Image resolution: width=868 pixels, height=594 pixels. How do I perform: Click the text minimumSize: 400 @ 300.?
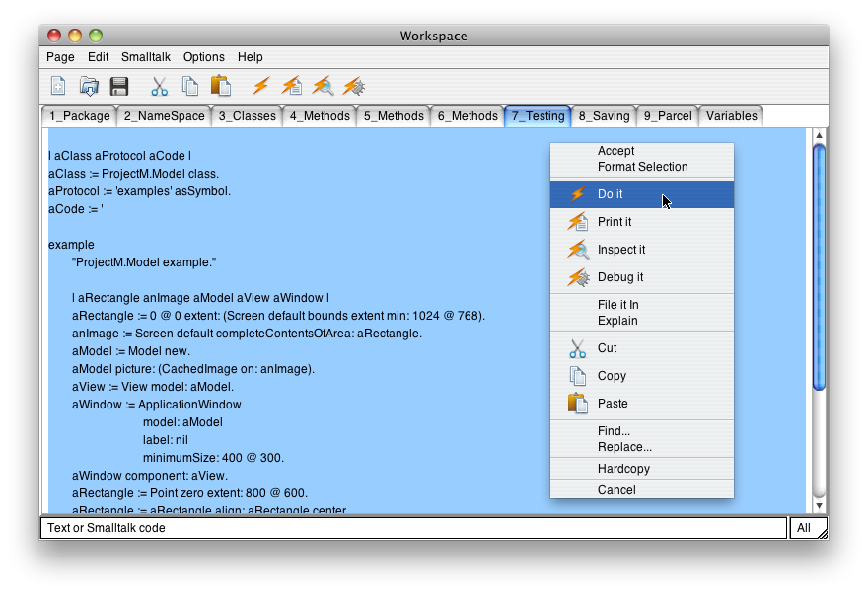pyautogui.click(x=213, y=458)
